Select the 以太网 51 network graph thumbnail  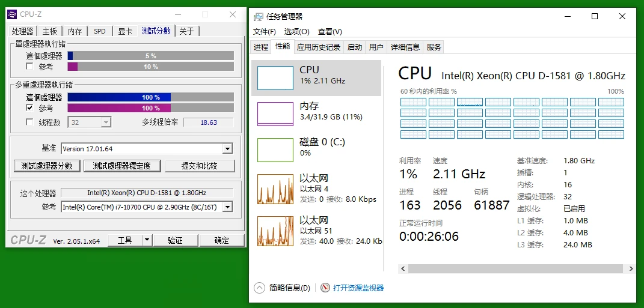[275, 231]
